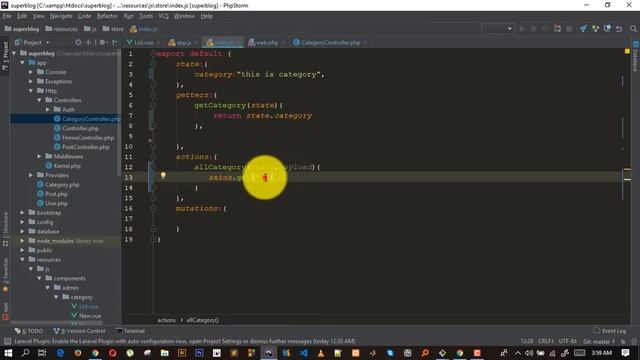Expand the Exceptions folder
This screenshot has width=640, height=360.
(31, 82)
